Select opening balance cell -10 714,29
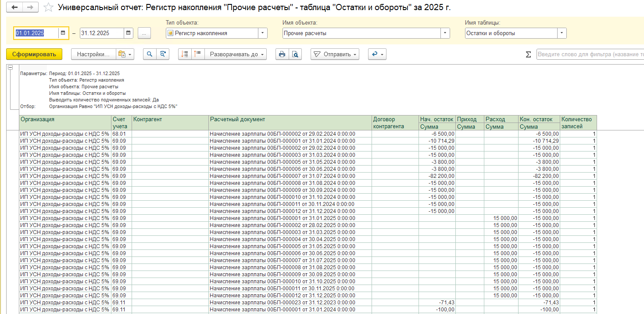Viewport: 644px width, 314px height. click(x=437, y=141)
